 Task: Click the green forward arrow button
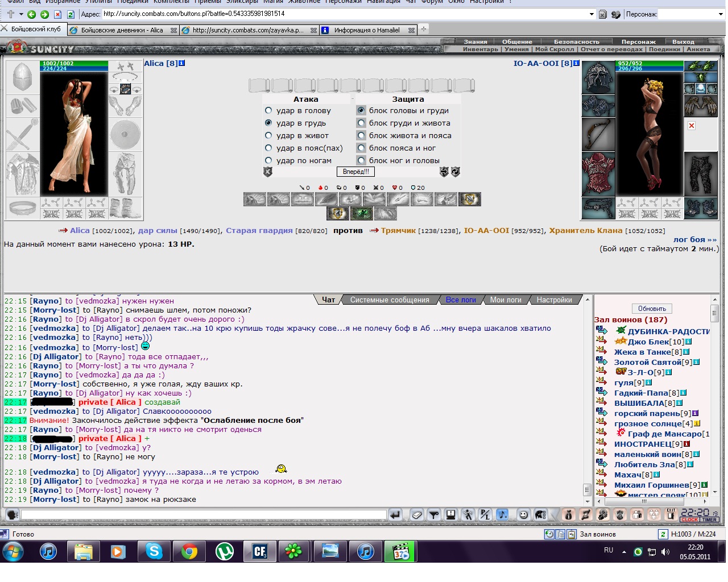(x=44, y=14)
